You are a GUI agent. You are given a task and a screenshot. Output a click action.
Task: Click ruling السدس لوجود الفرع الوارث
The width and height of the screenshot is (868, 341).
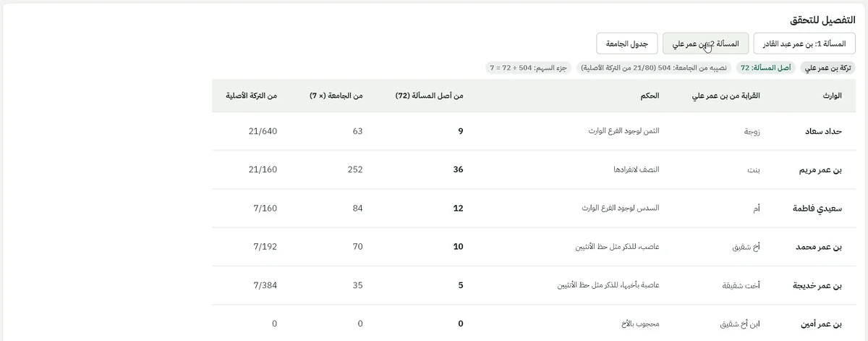coord(619,209)
